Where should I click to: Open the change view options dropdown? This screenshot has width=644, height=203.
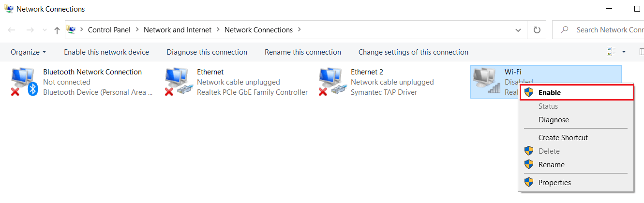pyautogui.click(x=624, y=52)
